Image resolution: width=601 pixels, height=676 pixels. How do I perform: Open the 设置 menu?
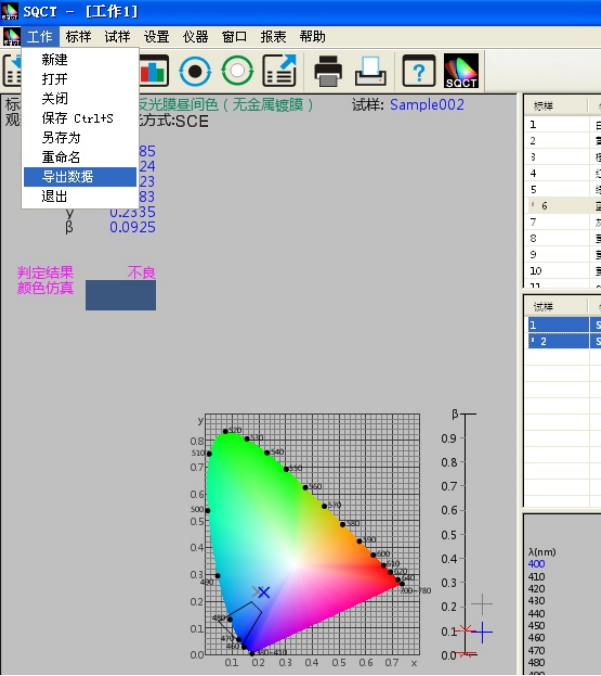click(x=156, y=37)
